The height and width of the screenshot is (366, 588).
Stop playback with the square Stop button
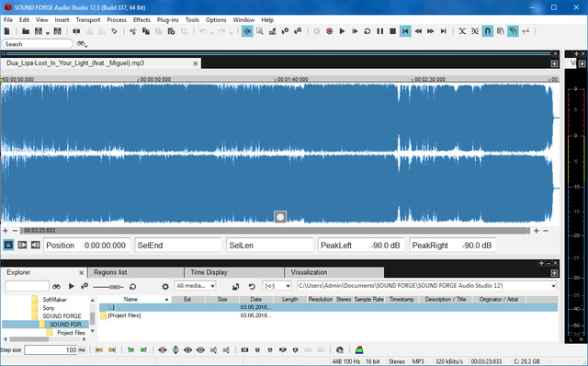392,31
